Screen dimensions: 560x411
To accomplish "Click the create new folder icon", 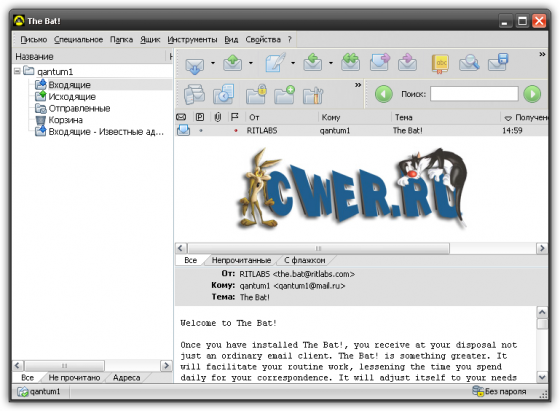I will (285, 95).
